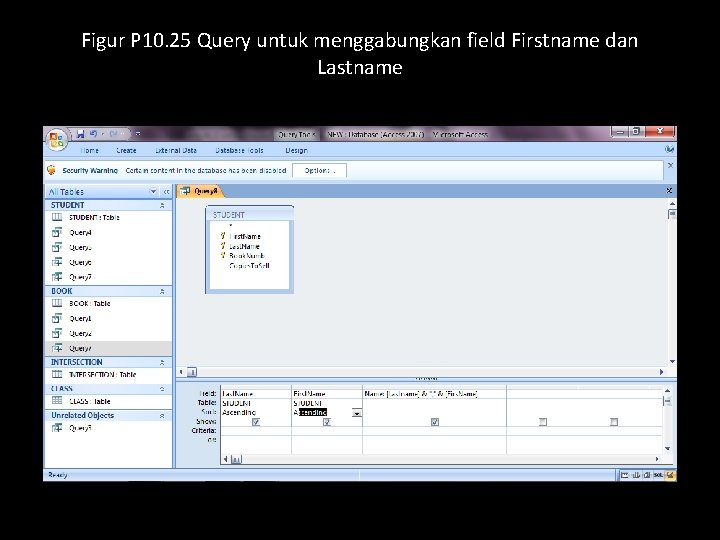Collapse the Unrelated Objects group
Screen dimensions: 720x540
click(162, 416)
